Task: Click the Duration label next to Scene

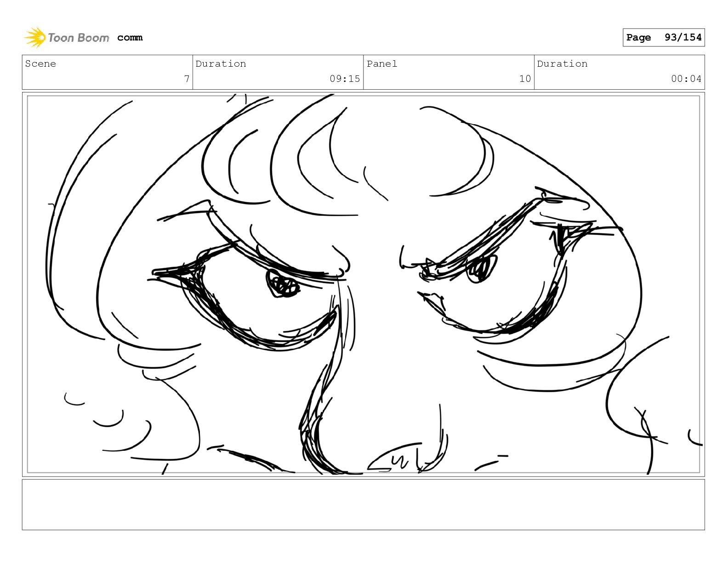Action: pos(221,63)
